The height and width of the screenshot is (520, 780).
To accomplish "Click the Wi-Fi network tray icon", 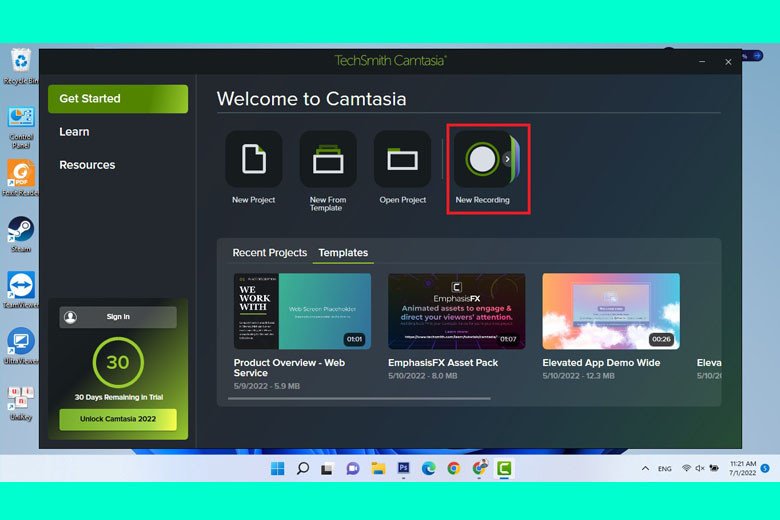I will tap(686, 468).
